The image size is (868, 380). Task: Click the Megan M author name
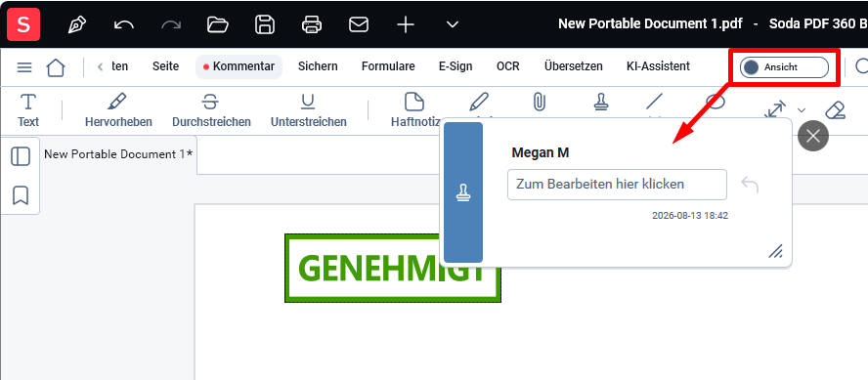541,152
